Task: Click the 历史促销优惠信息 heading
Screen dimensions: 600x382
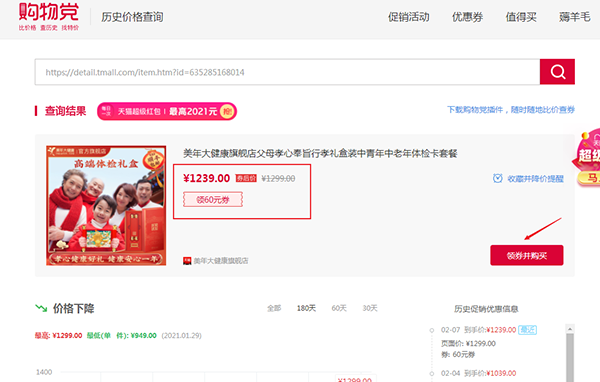Action: click(486, 309)
